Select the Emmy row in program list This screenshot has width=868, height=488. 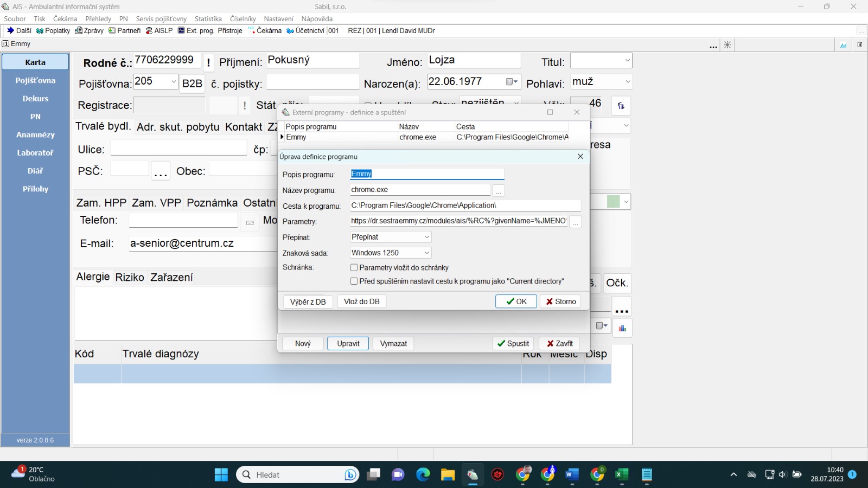pos(425,137)
